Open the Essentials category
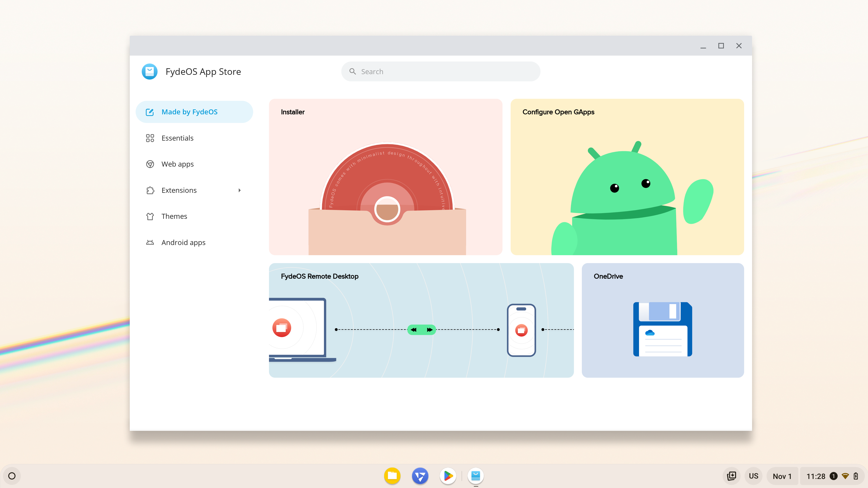Viewport: 868px width, 488px height. (194, 138)
